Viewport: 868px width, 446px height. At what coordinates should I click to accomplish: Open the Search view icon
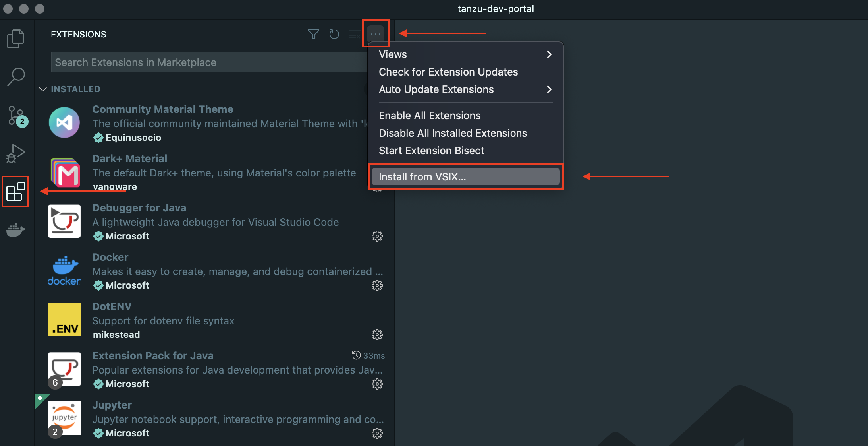(16, 76)
